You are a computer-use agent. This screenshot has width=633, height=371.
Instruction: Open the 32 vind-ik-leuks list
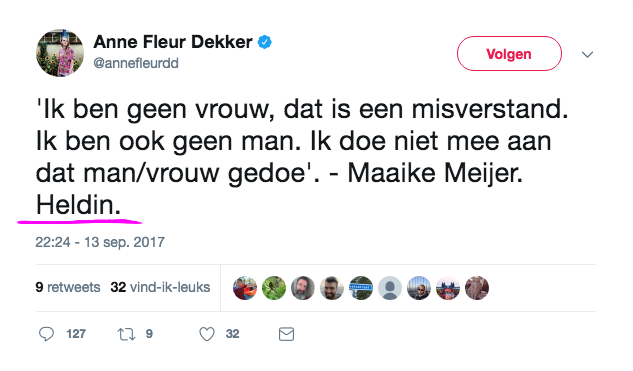click(x=160, y=287)
